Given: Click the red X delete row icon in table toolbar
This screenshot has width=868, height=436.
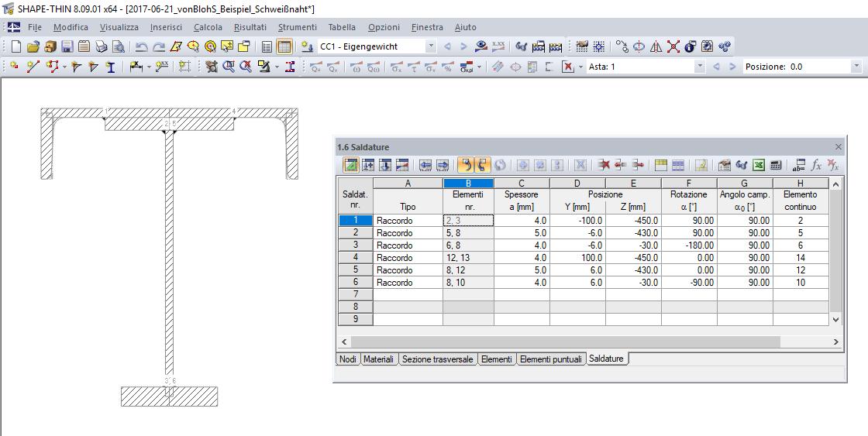Looking at the screenshot, I should click(x=604, y=165).
